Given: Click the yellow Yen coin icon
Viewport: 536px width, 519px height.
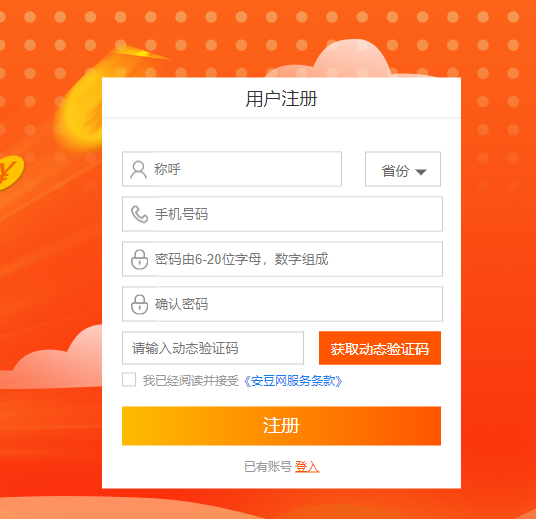Looking at the screenshot, I should [x=10, y=173].
